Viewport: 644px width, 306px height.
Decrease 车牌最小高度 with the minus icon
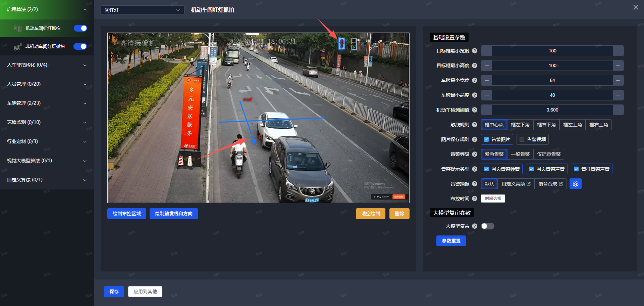(x=487, y=95)
